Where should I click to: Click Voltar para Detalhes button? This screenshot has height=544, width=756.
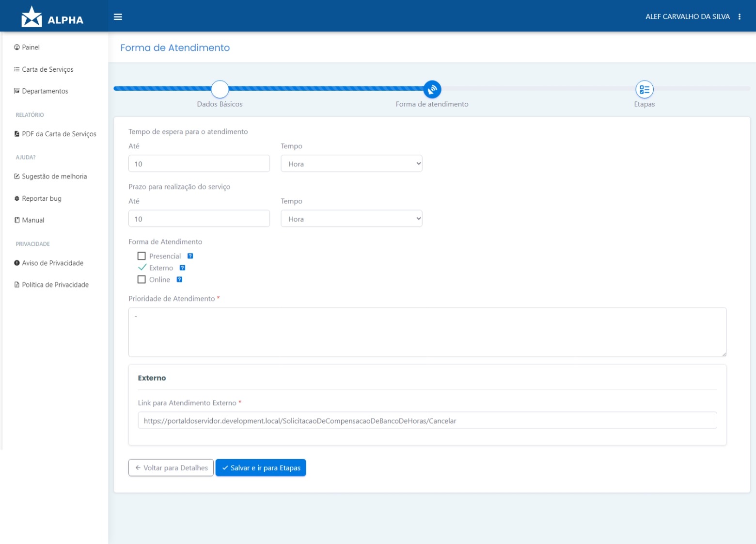click(x=171, y=468)
